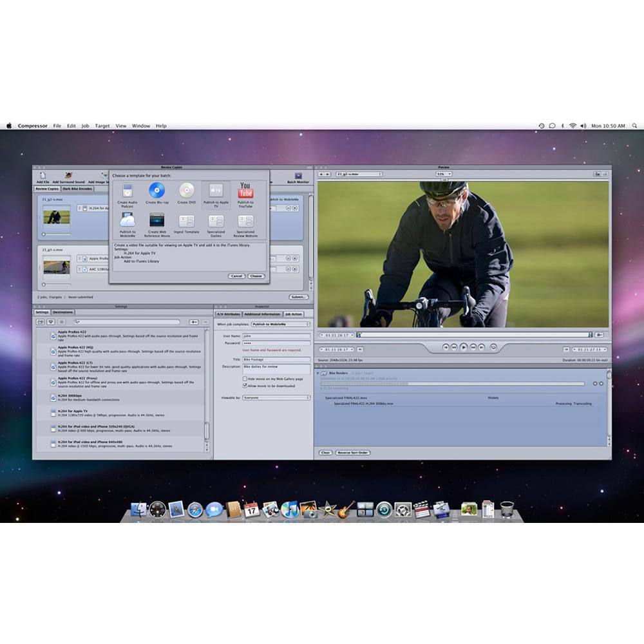Choose the Create Audio Podcast template
644x644 pixels.
(x=127, y=191)
